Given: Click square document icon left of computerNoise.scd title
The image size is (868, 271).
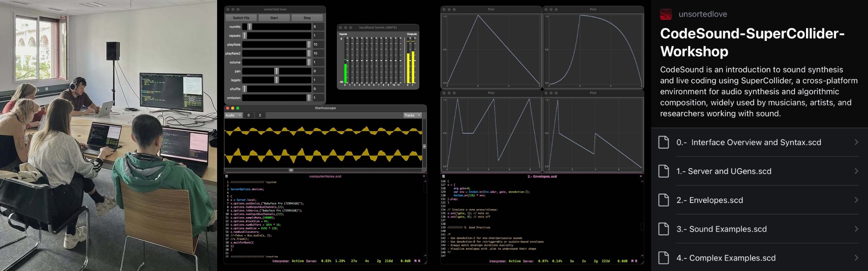Looking at the screenshot, I should (227, 176).
